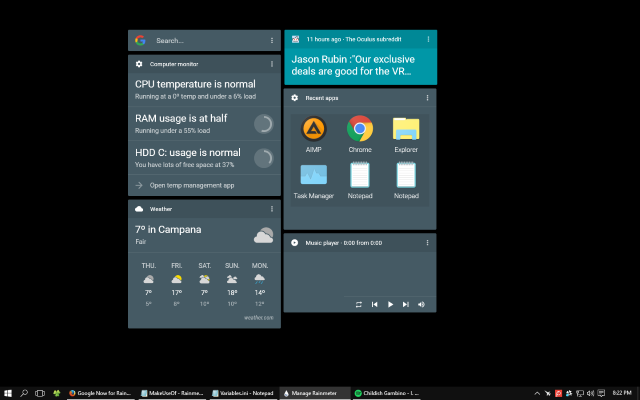Launch Chrome from Recent apps

pos(360,134)
